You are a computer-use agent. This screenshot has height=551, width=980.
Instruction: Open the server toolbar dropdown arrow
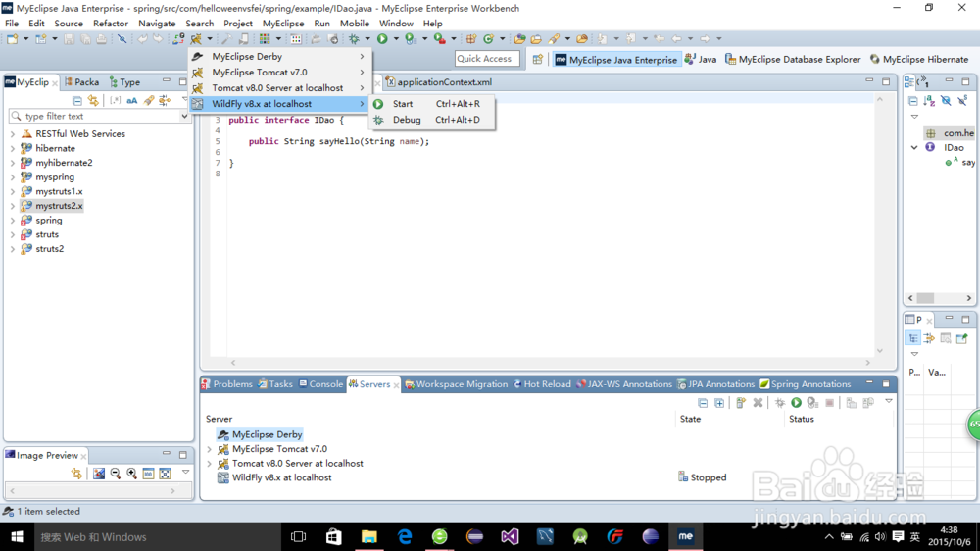[210, 39]
